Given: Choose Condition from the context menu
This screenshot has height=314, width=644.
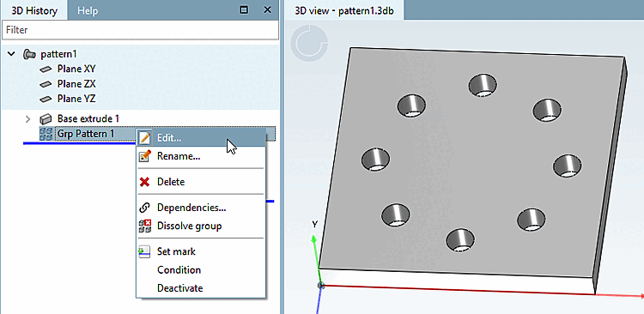Looking at the screenshot, I should pyautogui.click(x=179, y=269).
